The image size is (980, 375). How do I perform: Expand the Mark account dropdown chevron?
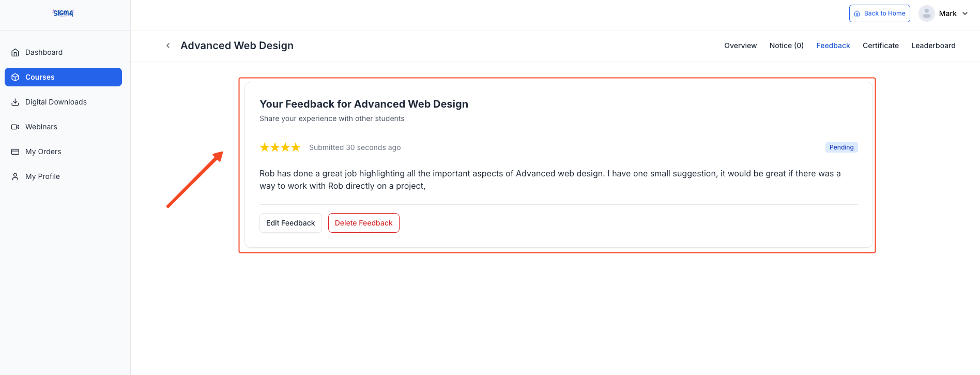tap(965, 13)
